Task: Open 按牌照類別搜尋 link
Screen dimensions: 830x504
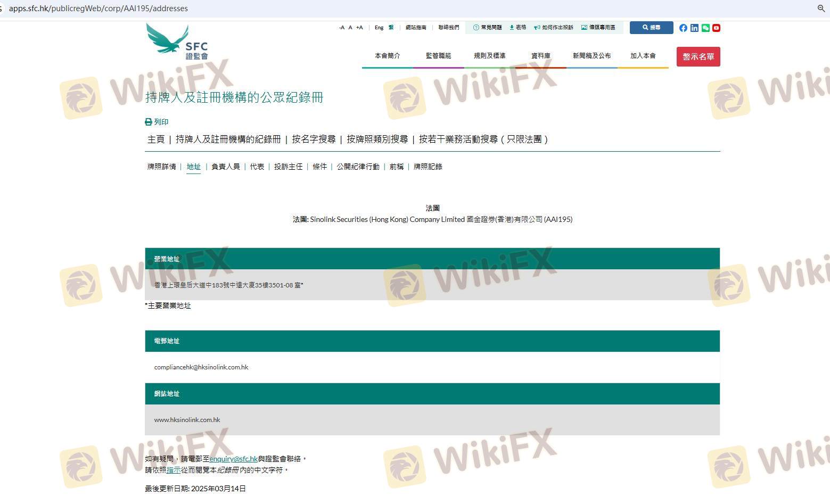Action: point(377,139)
